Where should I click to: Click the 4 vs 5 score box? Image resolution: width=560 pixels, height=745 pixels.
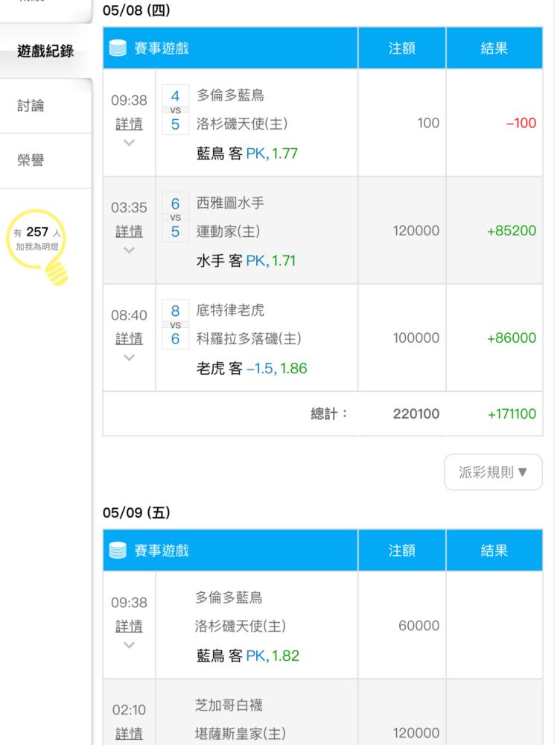point(176,110)
